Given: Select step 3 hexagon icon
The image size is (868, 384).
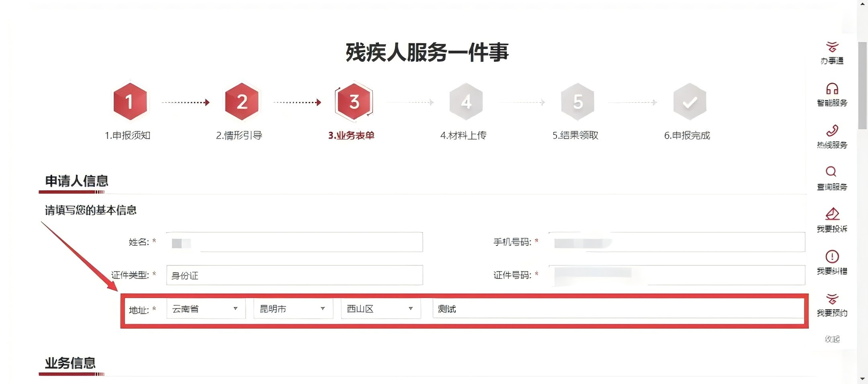Looking at the screenshot, I should point(354,102).
